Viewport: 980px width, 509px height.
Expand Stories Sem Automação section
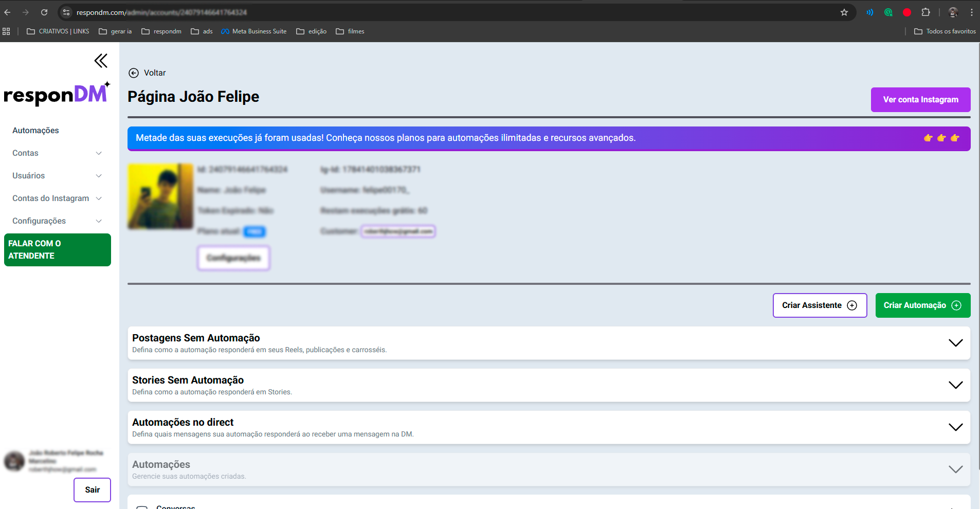coord(955,385)
